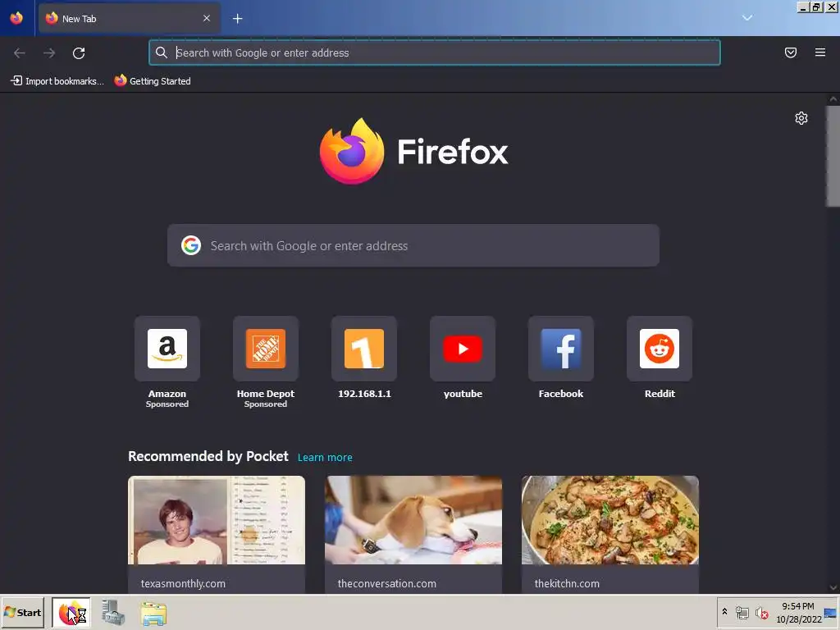This screenshot has width=840, height=630.
Task: Close the New Tab tab
Action: coord(207,18)
